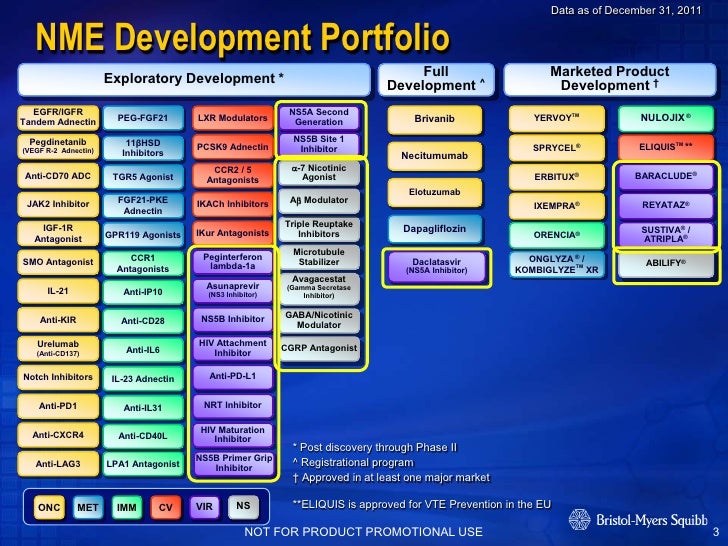
Task: Click the Necitumumab box
Action: click(x=435, y=156)
